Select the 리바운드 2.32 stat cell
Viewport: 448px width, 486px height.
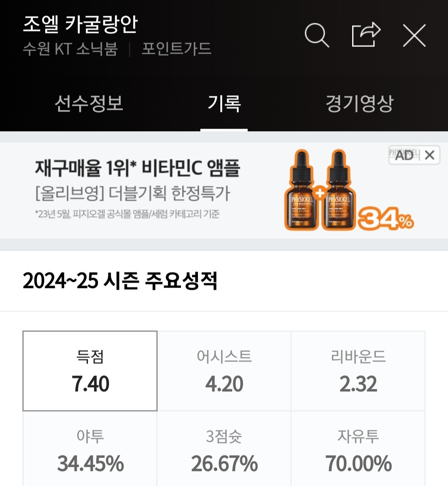pos(358,371)
